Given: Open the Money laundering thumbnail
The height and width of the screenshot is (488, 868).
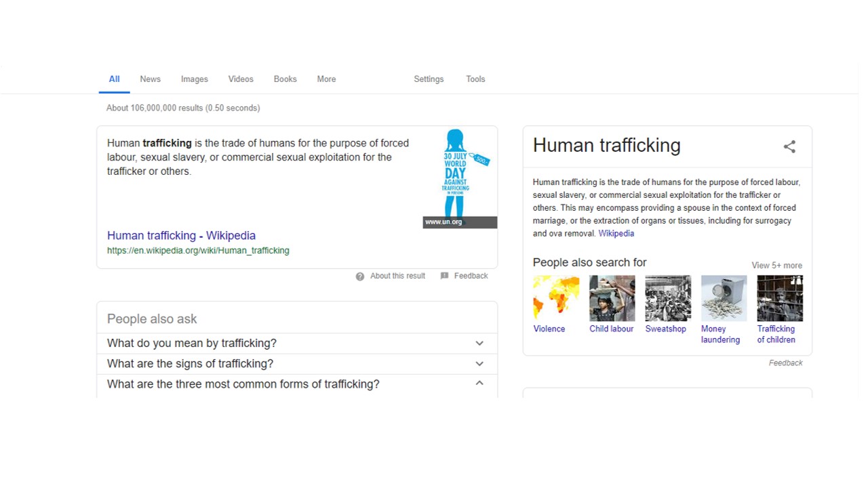Looking at the screenshot, I should click(x=724, y=298).
